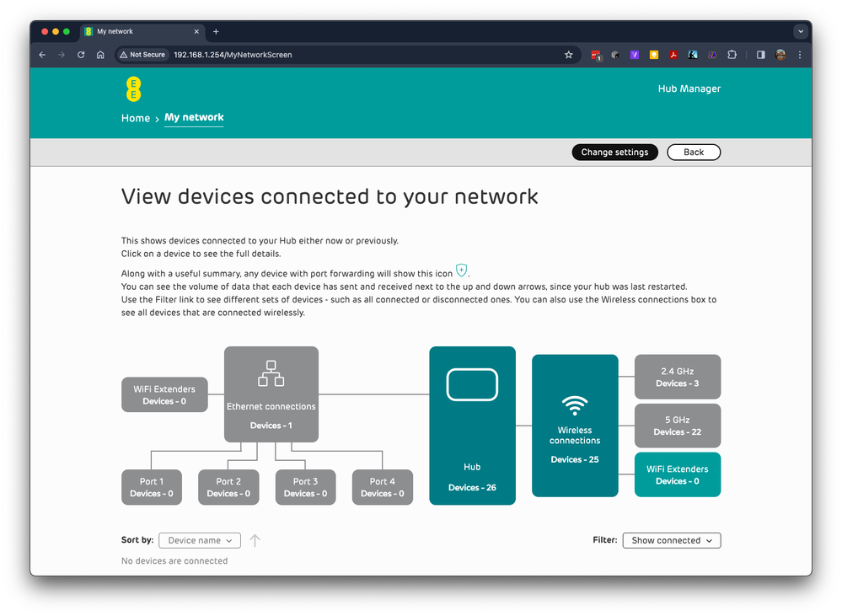
Task: Bookmark this page with the star icon
Action: (568, 55)
